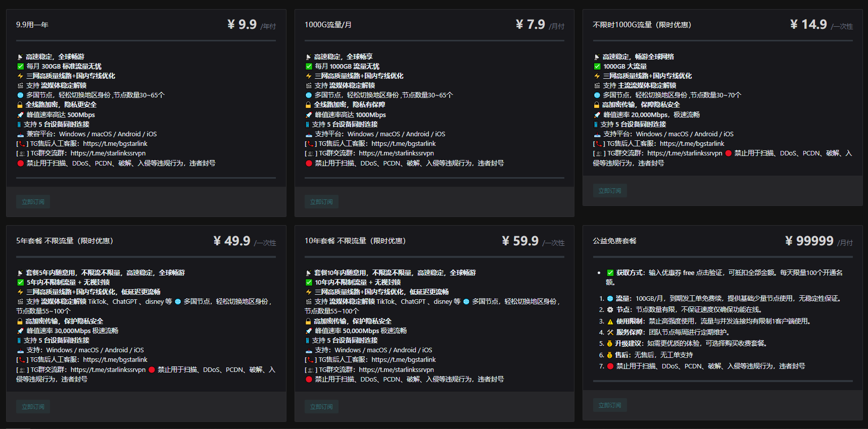This screenshot has height=429, width=868.
Task: Subscribe to the 公益免费套餐 plan
Action: (609, 405)
